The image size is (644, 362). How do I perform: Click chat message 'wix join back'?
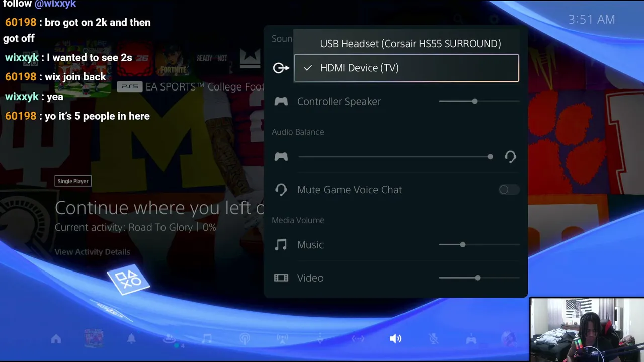(75, 77)
